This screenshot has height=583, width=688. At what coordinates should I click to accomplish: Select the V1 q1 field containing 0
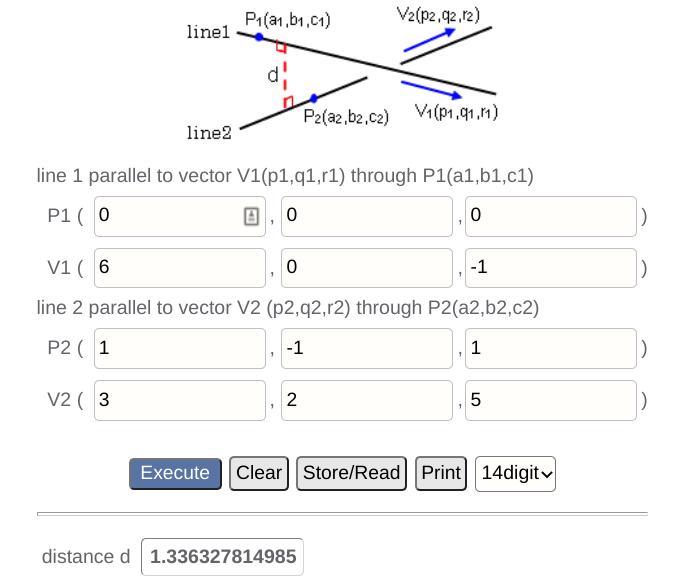[366, 268]
